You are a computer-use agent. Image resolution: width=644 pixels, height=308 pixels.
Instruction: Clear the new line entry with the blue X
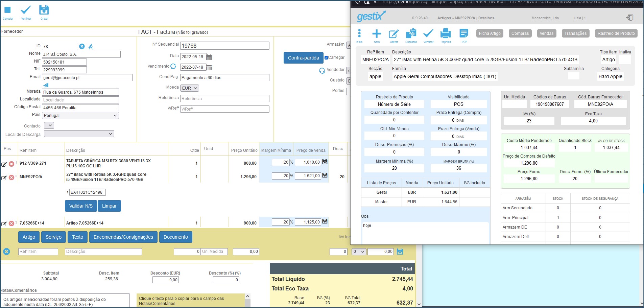6,252
